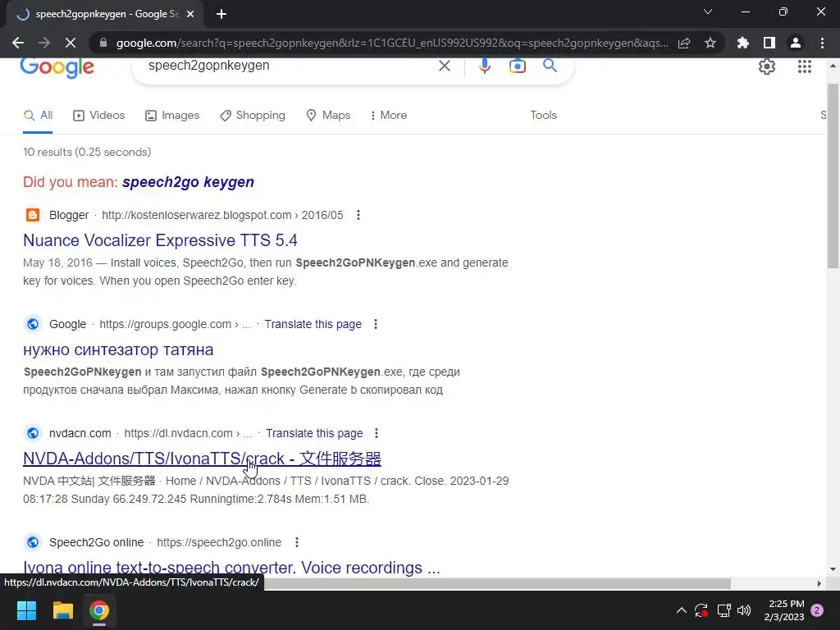Select the All results tab
Viewport: 840px width, 630px height.
click(x=38, y=115)
